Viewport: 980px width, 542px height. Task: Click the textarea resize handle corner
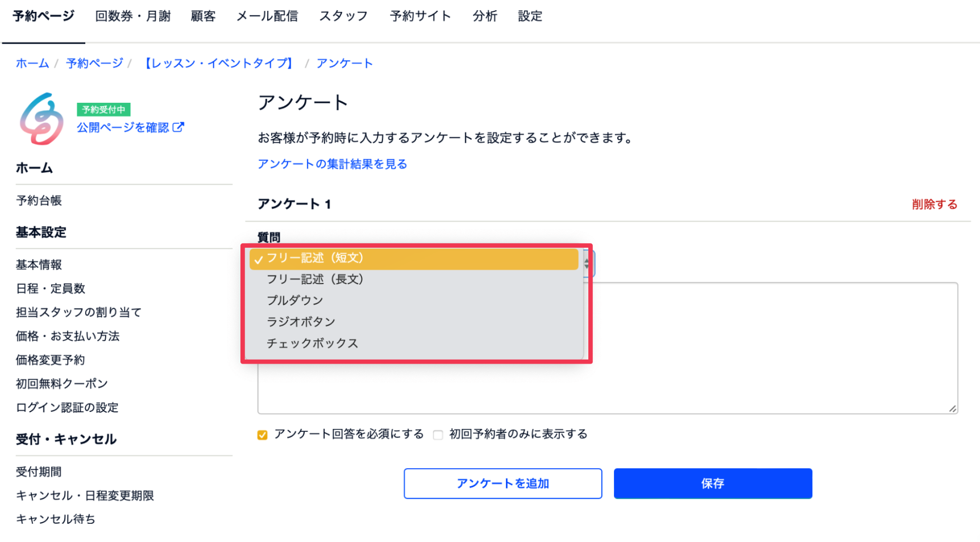953,409
